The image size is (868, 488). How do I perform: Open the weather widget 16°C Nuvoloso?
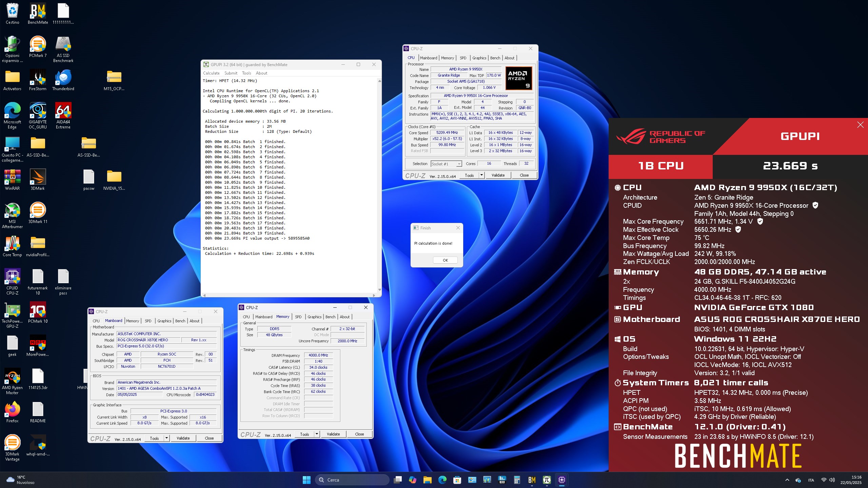point(21,480)
